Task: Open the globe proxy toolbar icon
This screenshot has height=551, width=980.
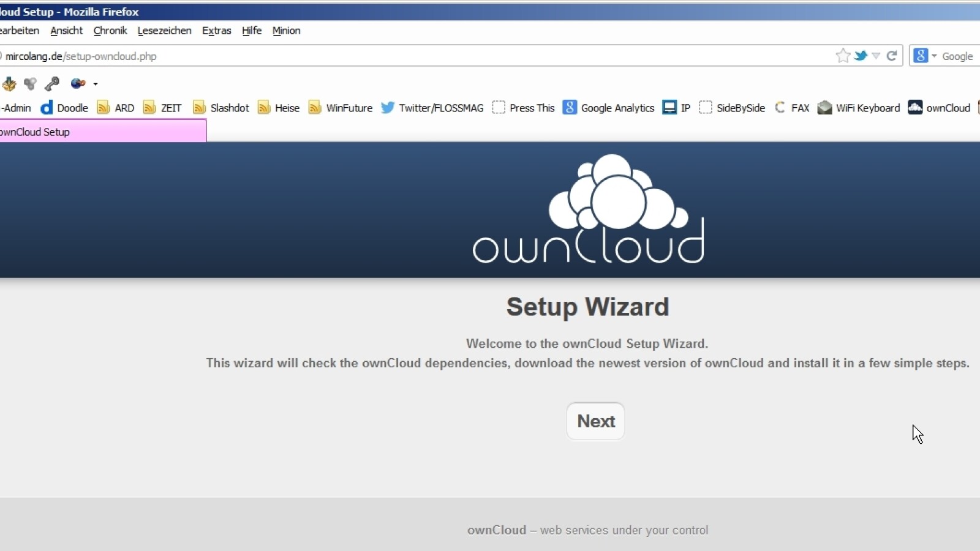Action: (x=78, y=83)
